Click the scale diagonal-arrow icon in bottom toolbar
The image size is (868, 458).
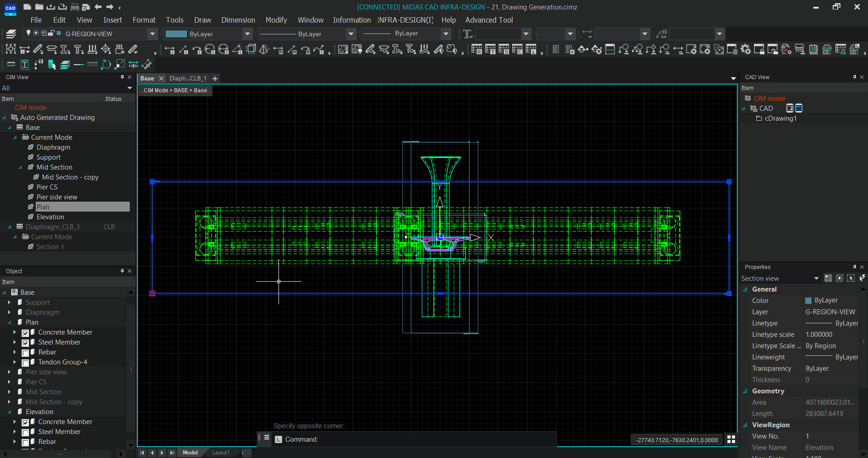[120, 65]
